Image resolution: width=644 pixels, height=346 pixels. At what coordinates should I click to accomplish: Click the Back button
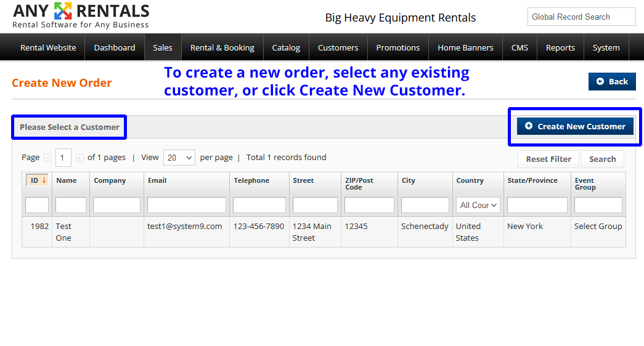[612, 81]
